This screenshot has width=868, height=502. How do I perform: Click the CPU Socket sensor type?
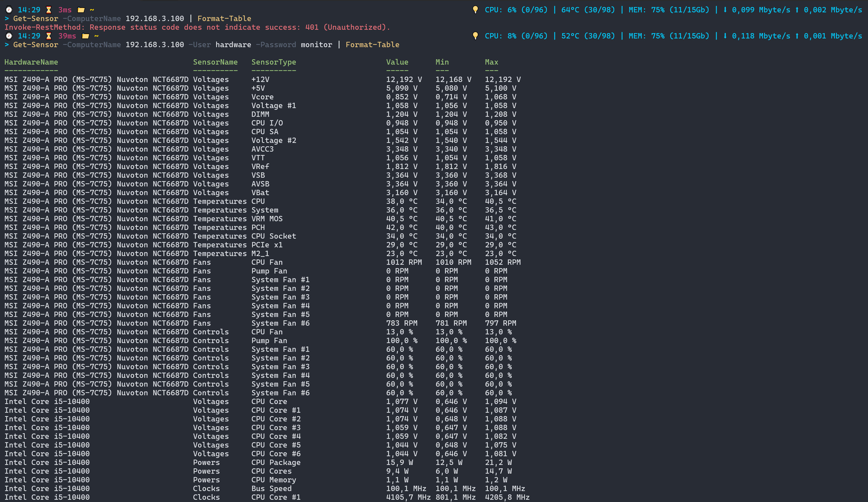pos(273,236)
